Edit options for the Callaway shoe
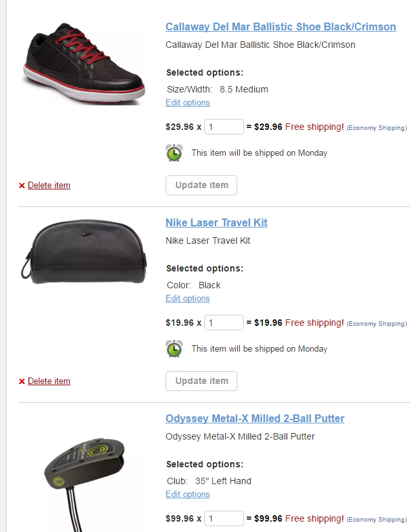This screenshot has height=532, width=419. pyautogui.click(x=188, y=103)
